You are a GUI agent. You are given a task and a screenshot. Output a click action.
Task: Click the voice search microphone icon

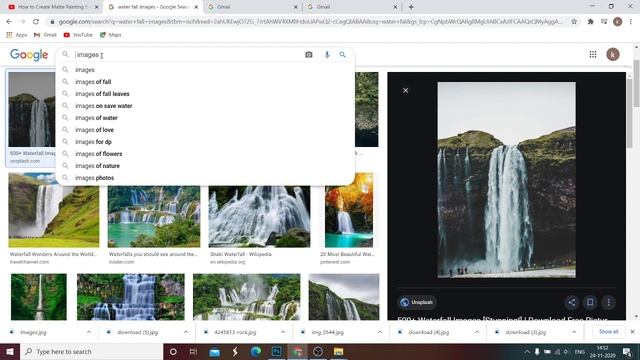coord(327,54)
